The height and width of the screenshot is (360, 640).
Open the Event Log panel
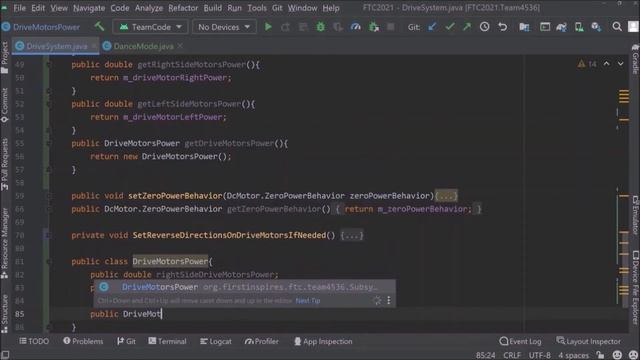click(520, 341)
